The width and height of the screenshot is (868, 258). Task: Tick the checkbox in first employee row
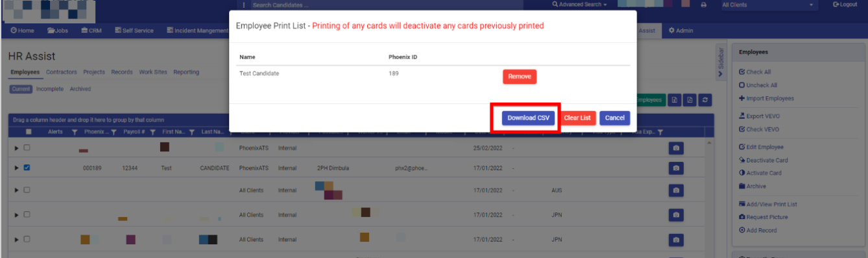pyautogui.click(x=27, y=148)
